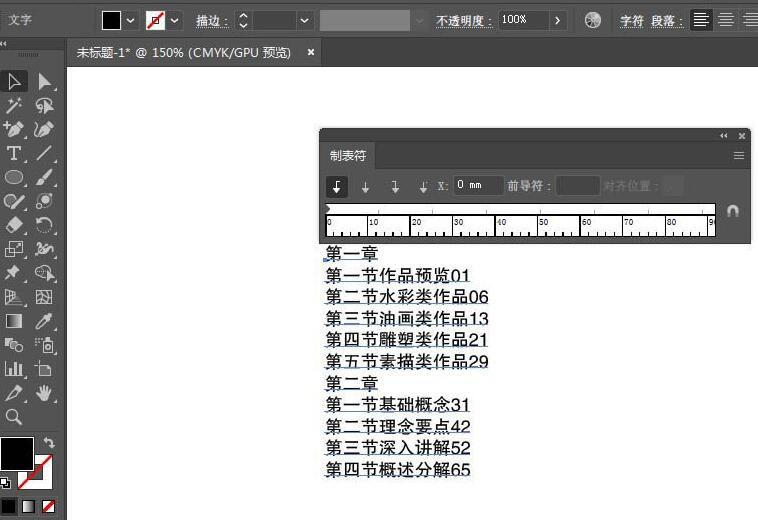This screenshot has height=520, width=758.
Task: Select the Scale tool
Action: [x=14, y=249]
